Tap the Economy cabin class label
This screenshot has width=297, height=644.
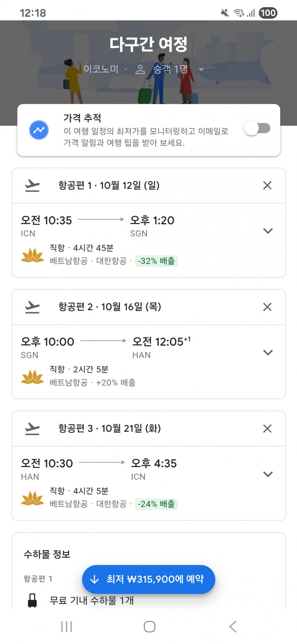point(101,69)
